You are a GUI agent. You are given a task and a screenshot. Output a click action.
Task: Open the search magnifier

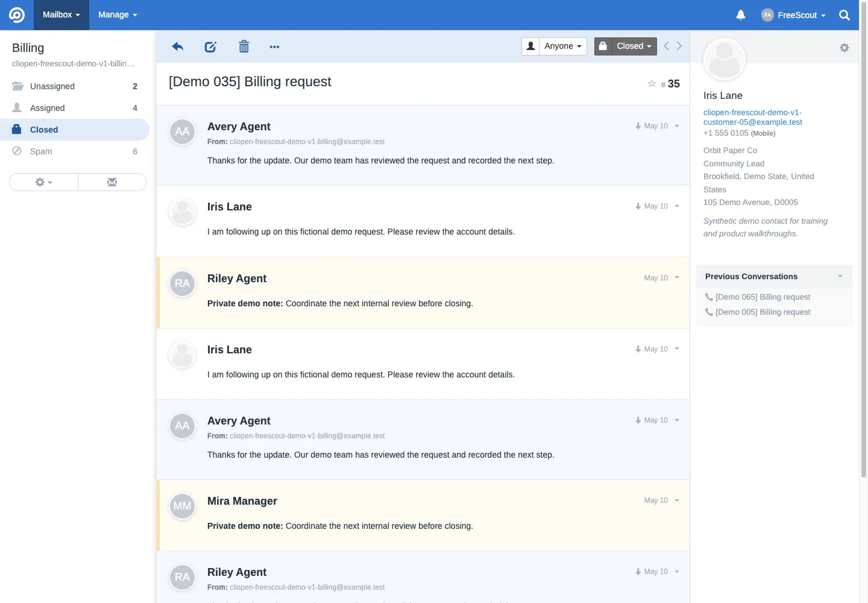click(x=844, y=15)
